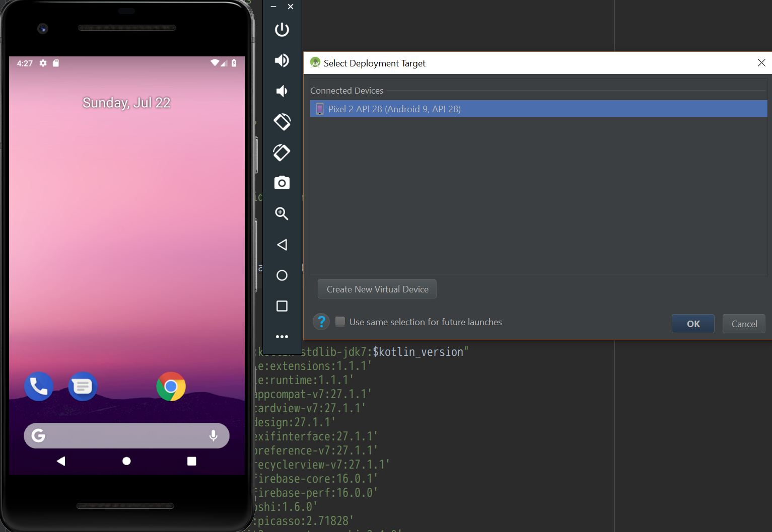
Task: Rotate the emulator clockwise
Action: pos(282,153)
